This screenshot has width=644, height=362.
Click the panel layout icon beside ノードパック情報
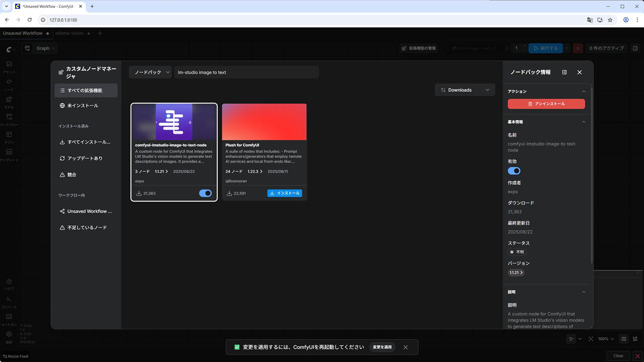click(565, 72)
